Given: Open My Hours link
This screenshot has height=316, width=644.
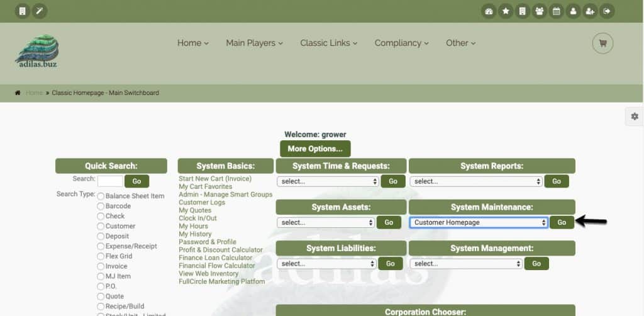Looking at the screenshot, I should [194, 226].
